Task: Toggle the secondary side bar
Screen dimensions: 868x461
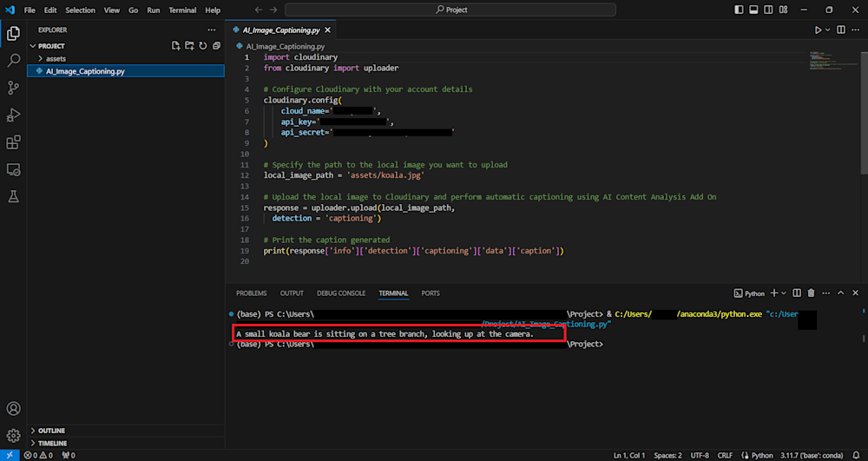Action: [x=768, y=10]
